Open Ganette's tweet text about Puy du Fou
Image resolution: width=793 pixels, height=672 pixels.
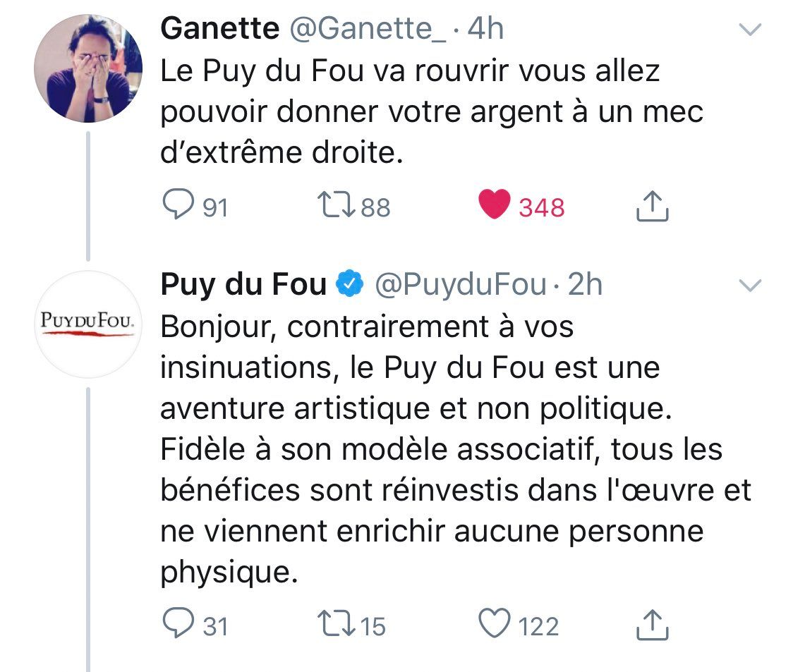tap(430, 111)
